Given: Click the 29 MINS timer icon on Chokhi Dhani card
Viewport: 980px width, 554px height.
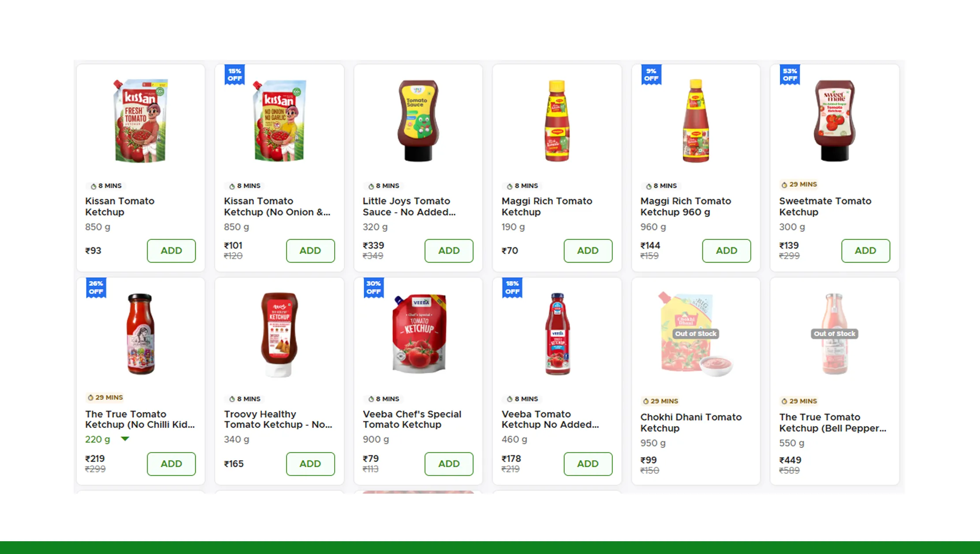Looking at the screenshot, I should [645, 401].
